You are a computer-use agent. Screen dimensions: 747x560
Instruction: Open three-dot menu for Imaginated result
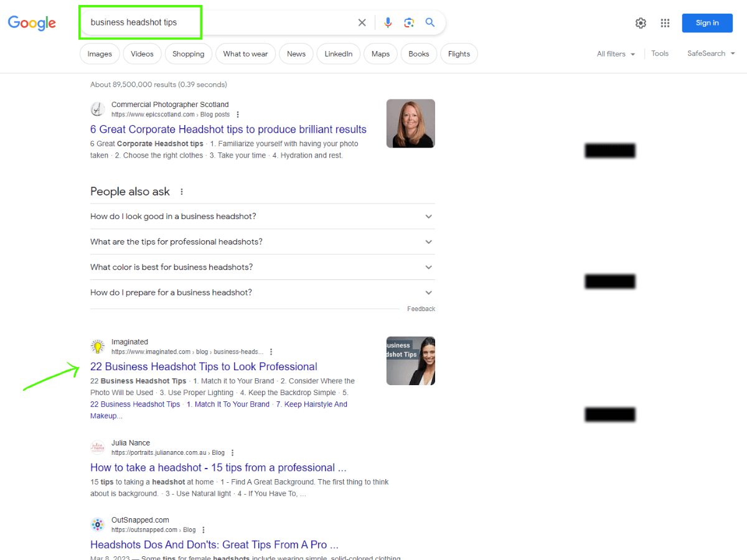click(271, 352)
